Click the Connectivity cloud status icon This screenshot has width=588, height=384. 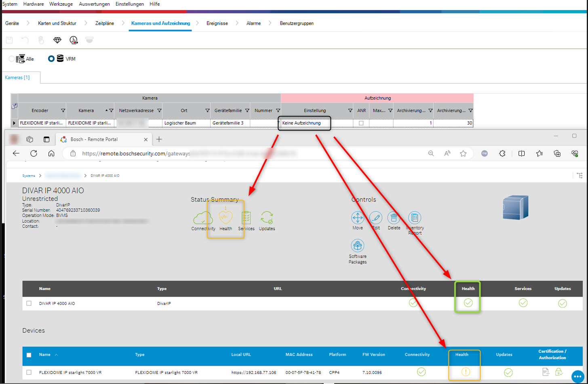coord(203,219)
